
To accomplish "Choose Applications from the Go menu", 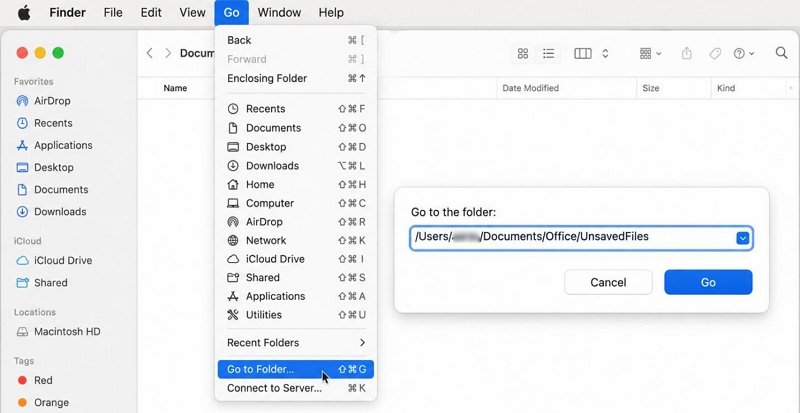I will pos(296,297).
